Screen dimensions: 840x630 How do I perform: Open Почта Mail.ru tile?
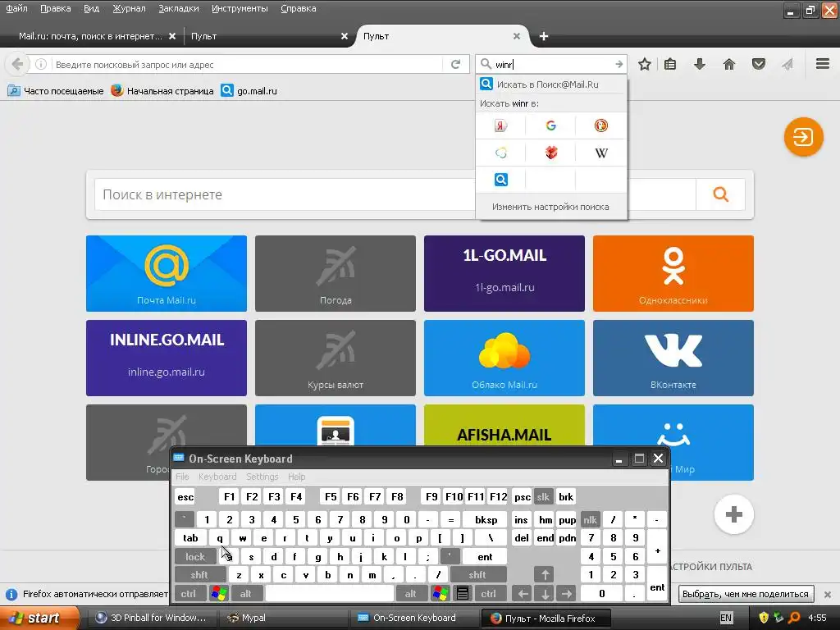tap(166, 273)
